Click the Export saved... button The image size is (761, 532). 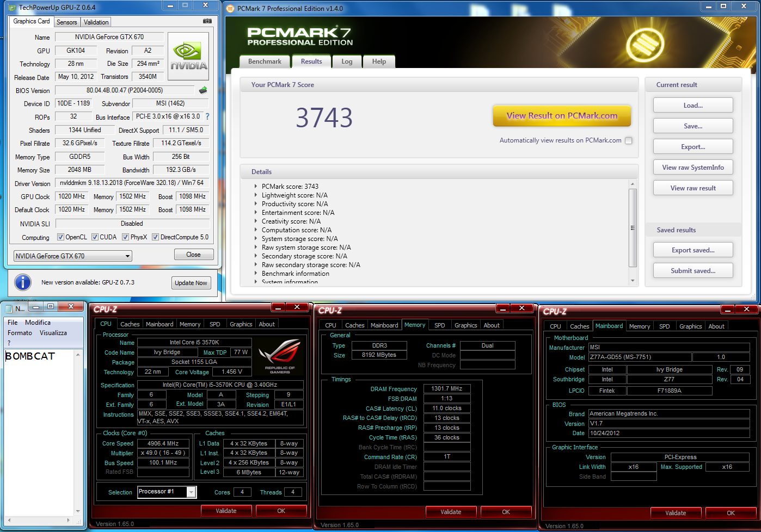pyautogui.click(x=693, y=250)
